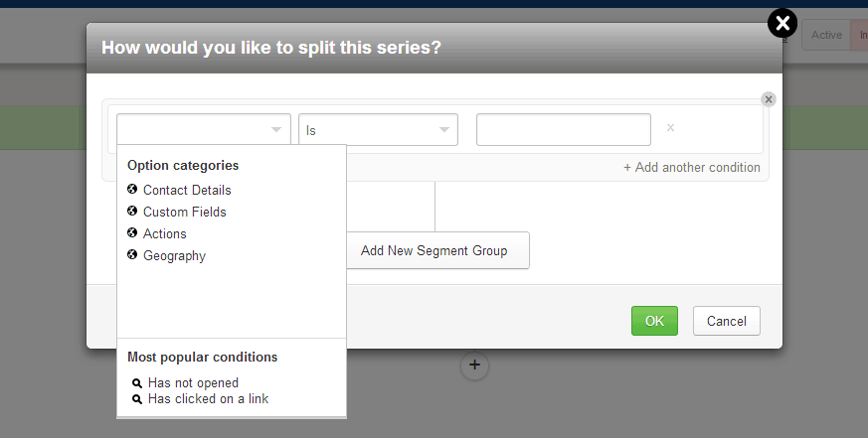Expand the 'Is' operator dropdown
Image resolution: width=868 pixels, height=438 pixels.
tap(378, 130)
